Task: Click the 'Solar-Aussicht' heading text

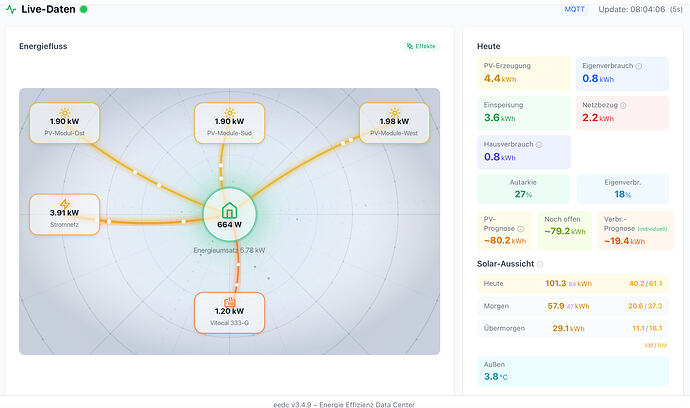Action: tap(505, 264)
